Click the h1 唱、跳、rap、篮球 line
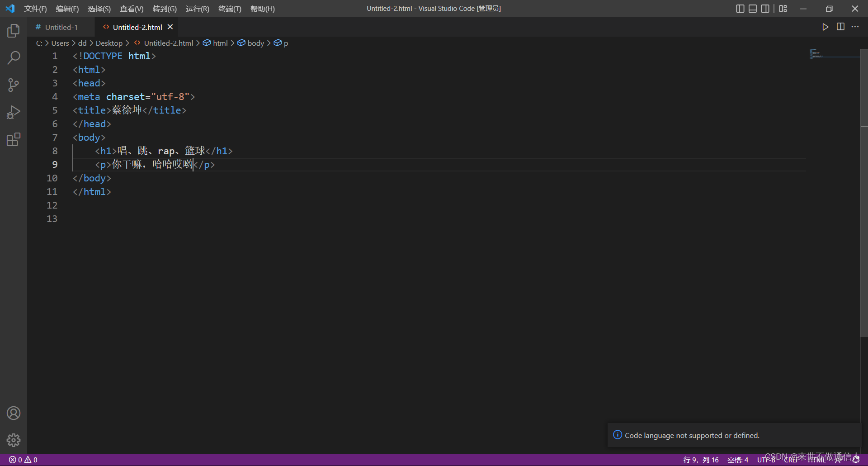The height and width of the screenshot is (466, 868). (x=164, y=151)
